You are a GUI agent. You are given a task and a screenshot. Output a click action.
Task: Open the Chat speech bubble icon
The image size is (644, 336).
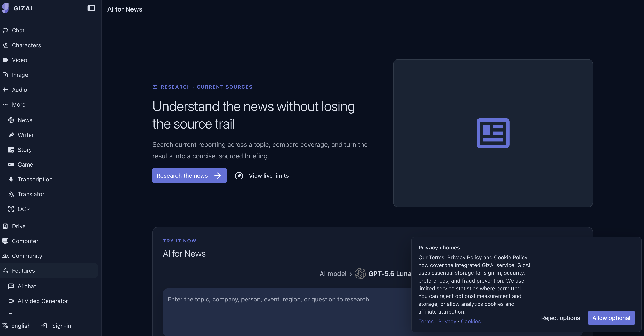pos(5,30)
